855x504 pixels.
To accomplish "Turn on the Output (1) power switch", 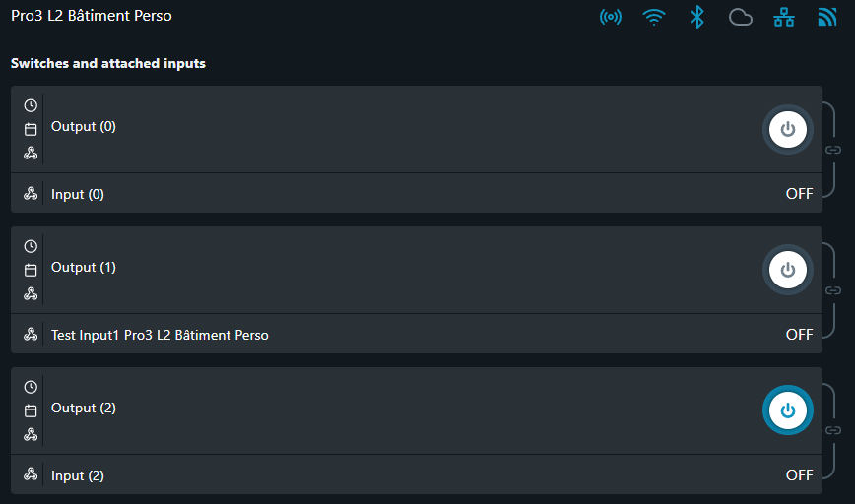I will pos(787,270).
